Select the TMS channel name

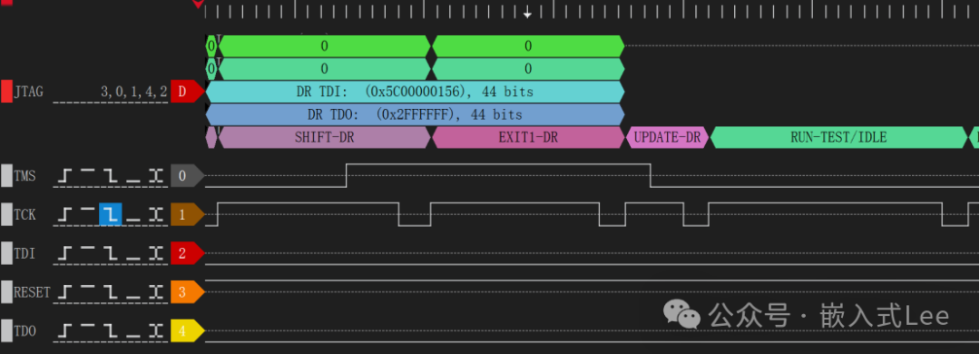pyautogui.click(x=24, y=176)
